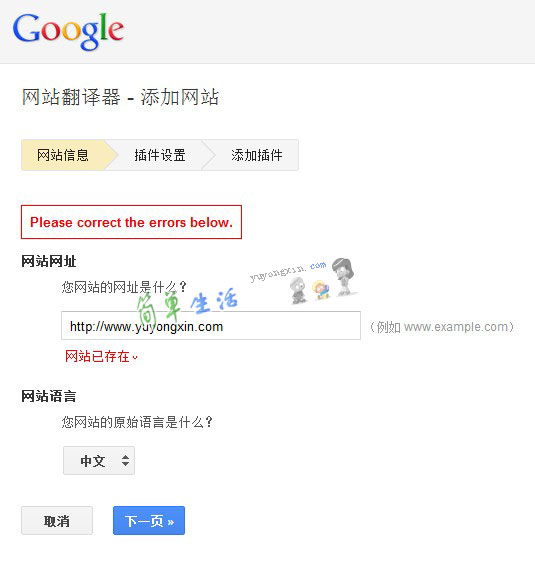Click the page title 网站翻译器 - 添加网站
This screenshot has height=562, width=535.
coord(120,97)
